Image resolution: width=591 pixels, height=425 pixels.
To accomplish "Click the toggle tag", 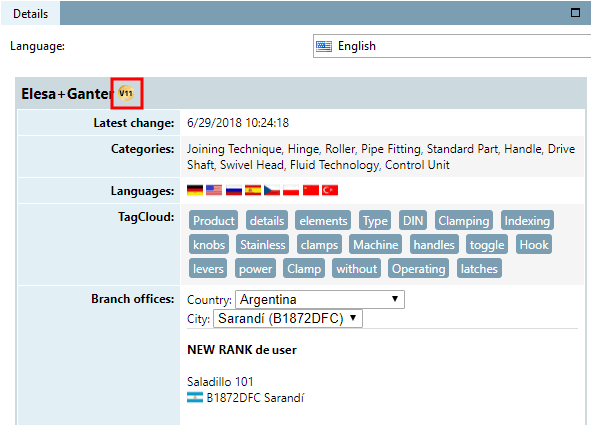I will click(487, 245).
